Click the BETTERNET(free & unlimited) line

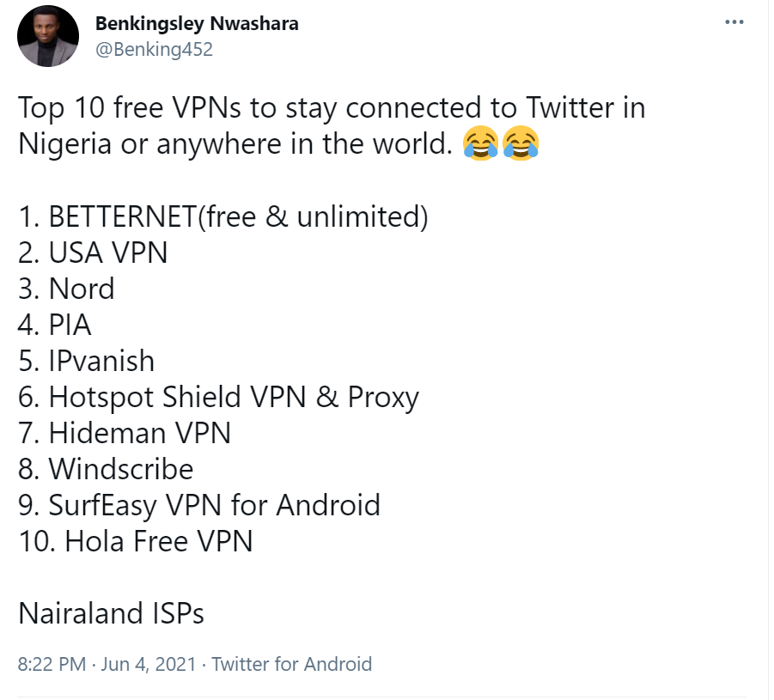(222, 216)
